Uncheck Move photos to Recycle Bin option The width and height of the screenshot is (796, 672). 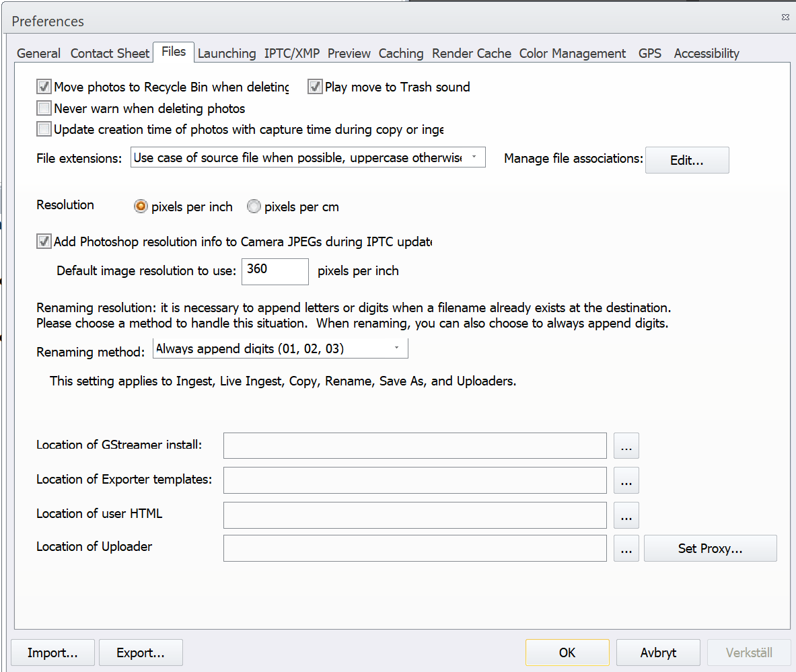pyautogui.click(x=44, y=87)
